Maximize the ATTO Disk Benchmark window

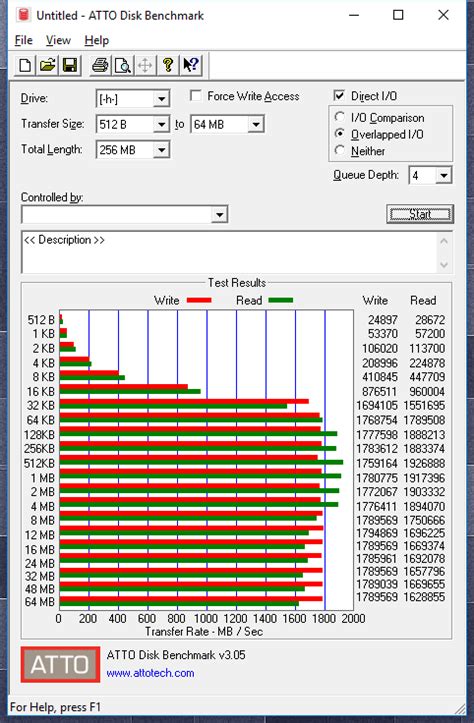point(398,15)
